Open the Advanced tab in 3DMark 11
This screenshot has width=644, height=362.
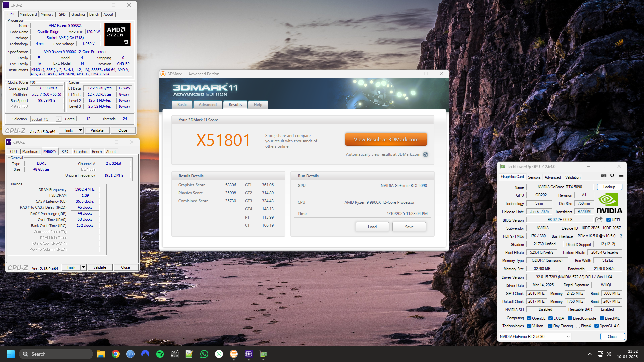coord(208,105)
